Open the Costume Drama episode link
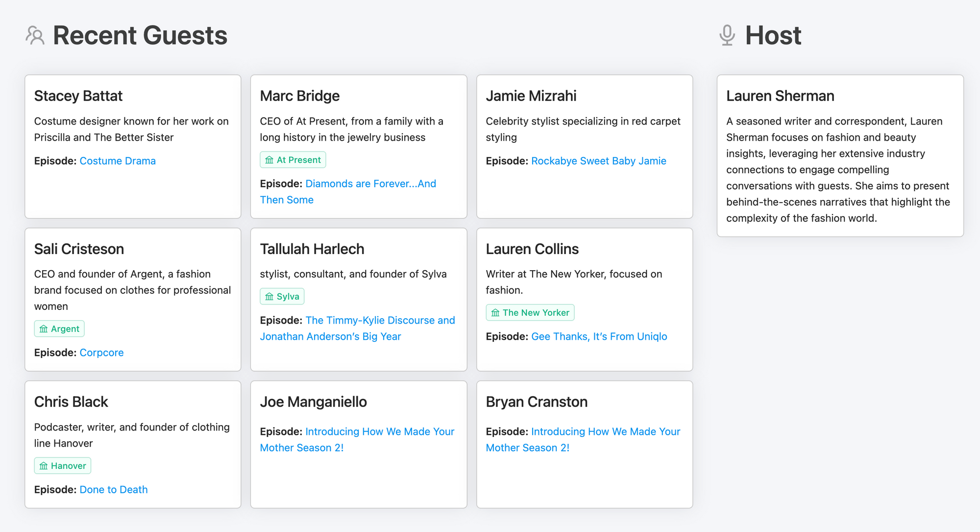This screenshot has height=532, width=980. point(118,161)
